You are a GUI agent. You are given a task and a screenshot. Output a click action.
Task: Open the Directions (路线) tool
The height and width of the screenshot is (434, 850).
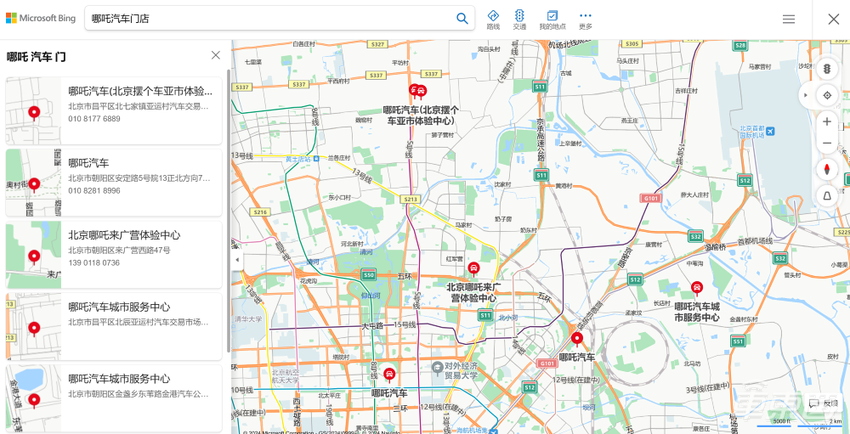point(493,19)
